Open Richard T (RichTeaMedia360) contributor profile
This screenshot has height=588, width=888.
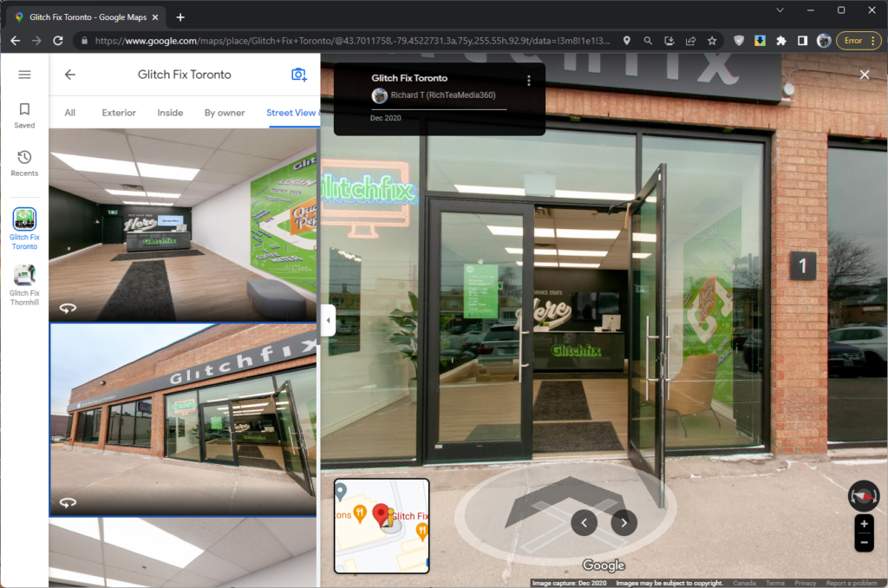tap(443, 95)
